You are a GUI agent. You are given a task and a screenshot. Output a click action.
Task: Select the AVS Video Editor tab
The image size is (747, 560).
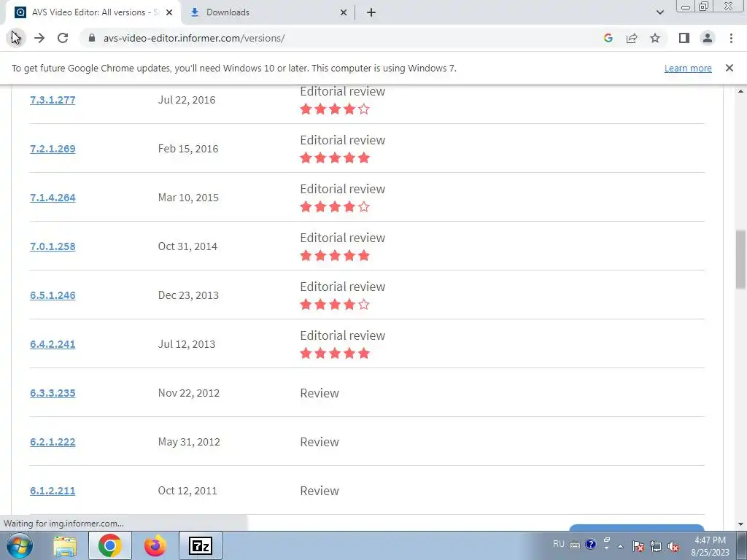click(x=93, y=12)
